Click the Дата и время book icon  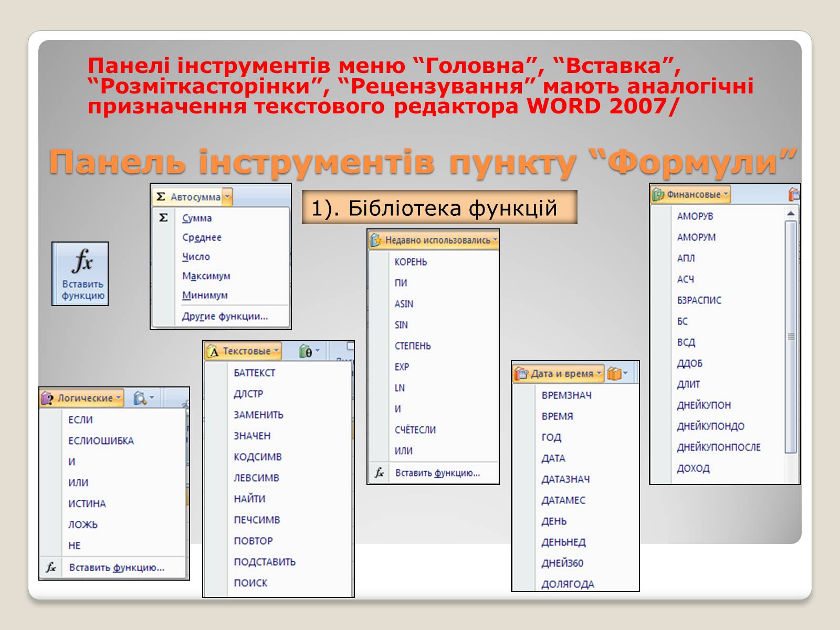click(x=521, y=373)
